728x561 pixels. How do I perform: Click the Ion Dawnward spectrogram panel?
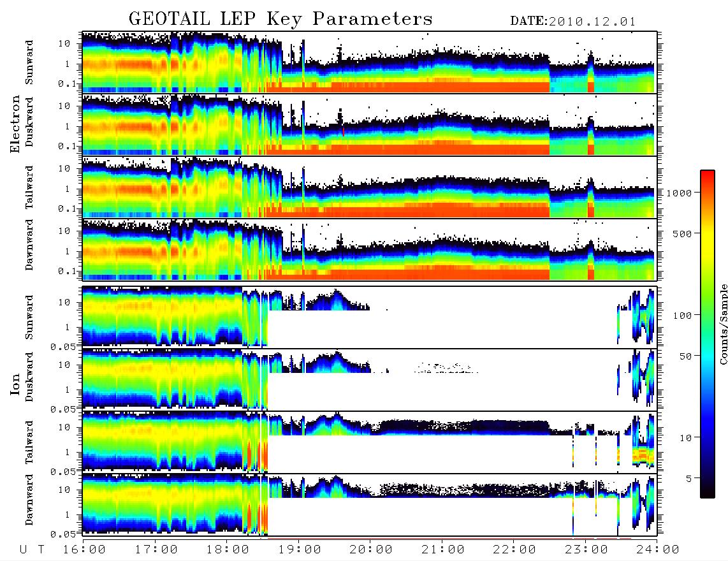click(370, 504)
